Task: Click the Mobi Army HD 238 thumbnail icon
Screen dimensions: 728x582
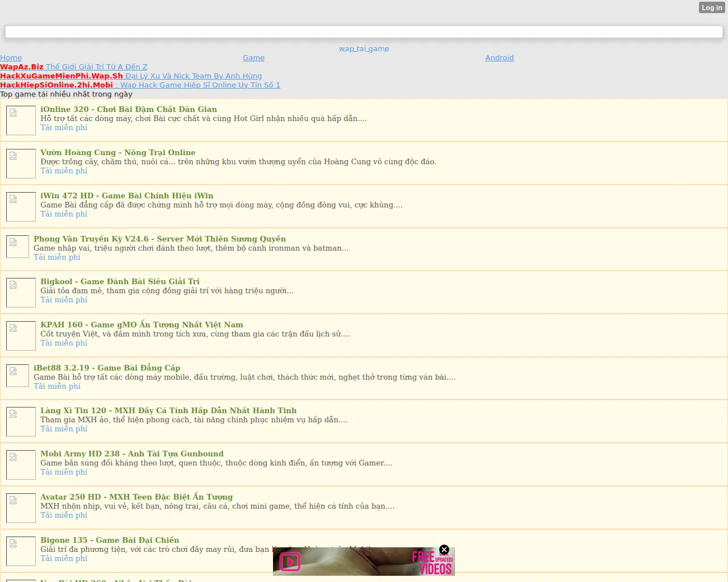Action: pos(21,465)
